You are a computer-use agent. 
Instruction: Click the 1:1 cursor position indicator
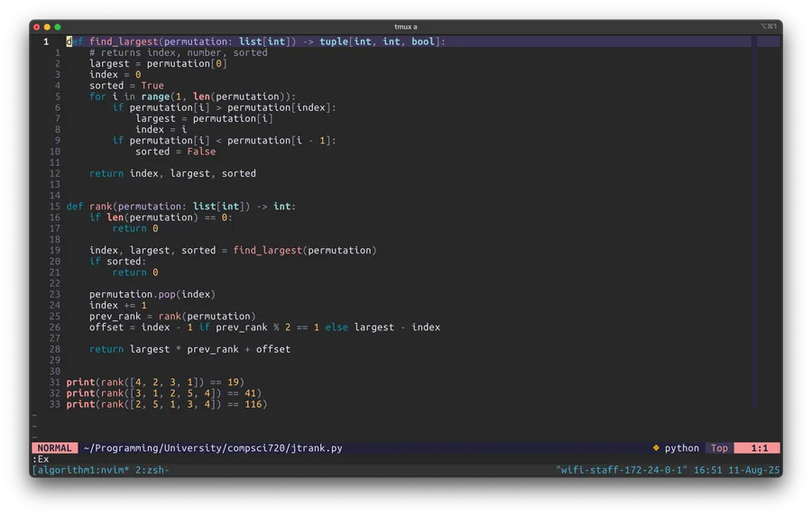point(759,448)
